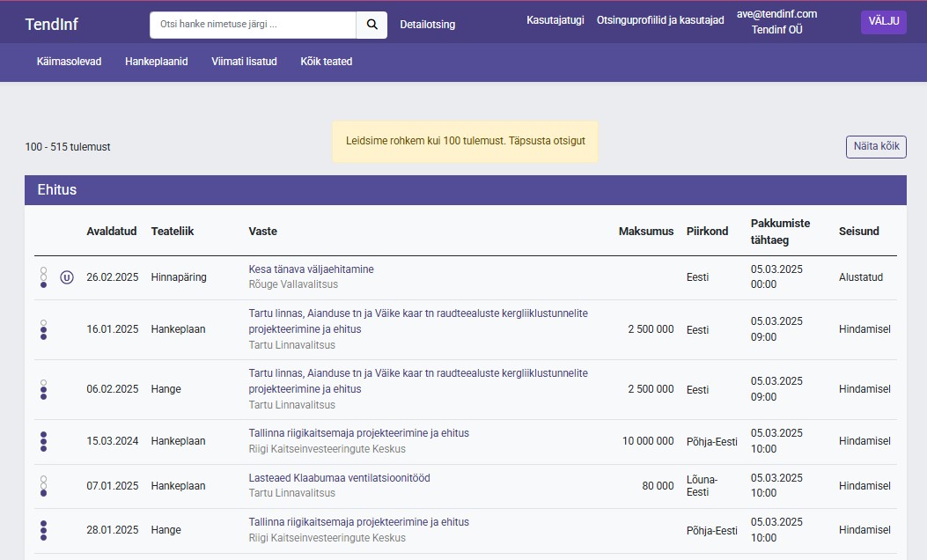Click the status dots icon for Kesa tänava väljaehitamine
Screen dimensions: 927x560
(x=43, y=277)
